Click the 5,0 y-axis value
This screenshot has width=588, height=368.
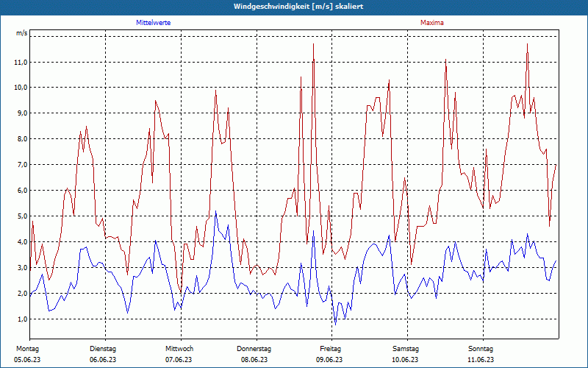[22, 216]
